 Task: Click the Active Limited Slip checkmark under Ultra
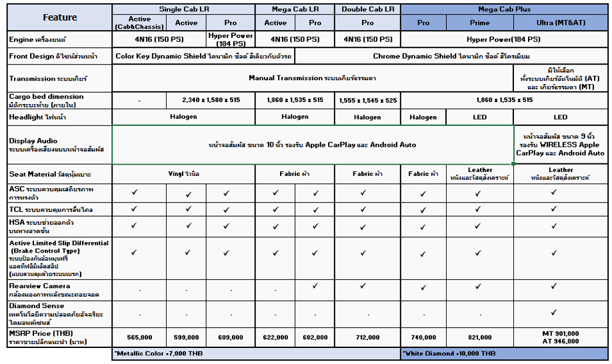(553, 253)
